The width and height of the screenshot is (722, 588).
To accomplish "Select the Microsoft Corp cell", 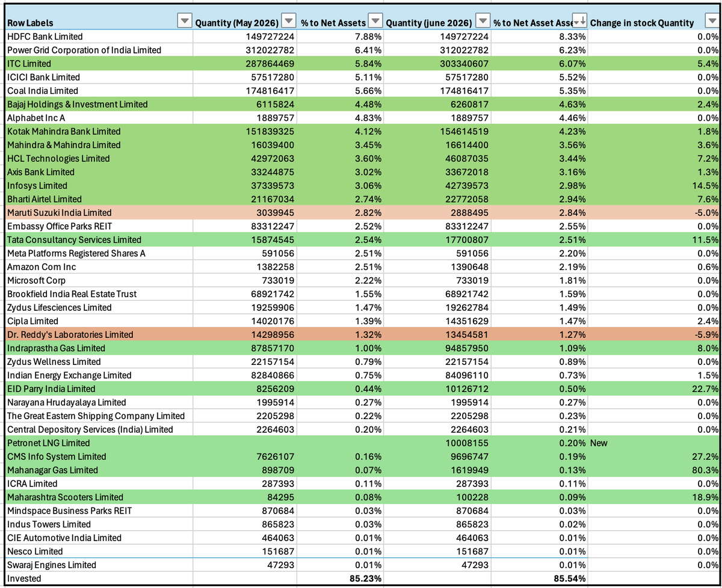I will [98, 280].
